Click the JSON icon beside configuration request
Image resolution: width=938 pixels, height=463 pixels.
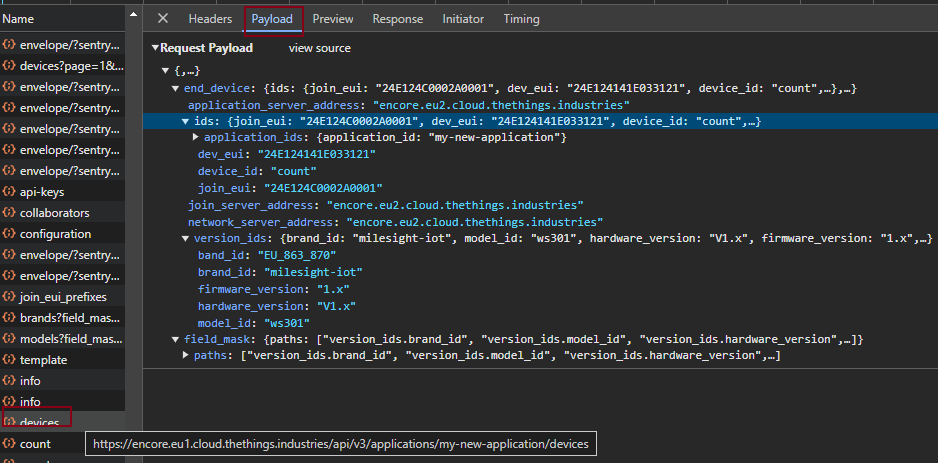[9, 234]
